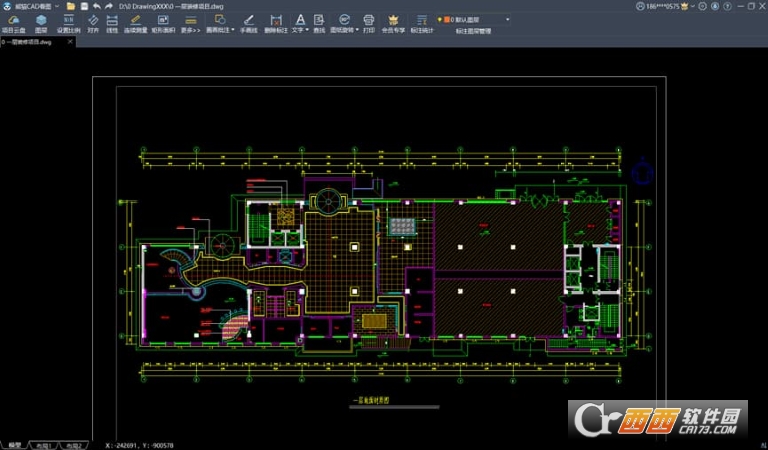Select the 手画线 freehand line tool

tap(249, 24)
